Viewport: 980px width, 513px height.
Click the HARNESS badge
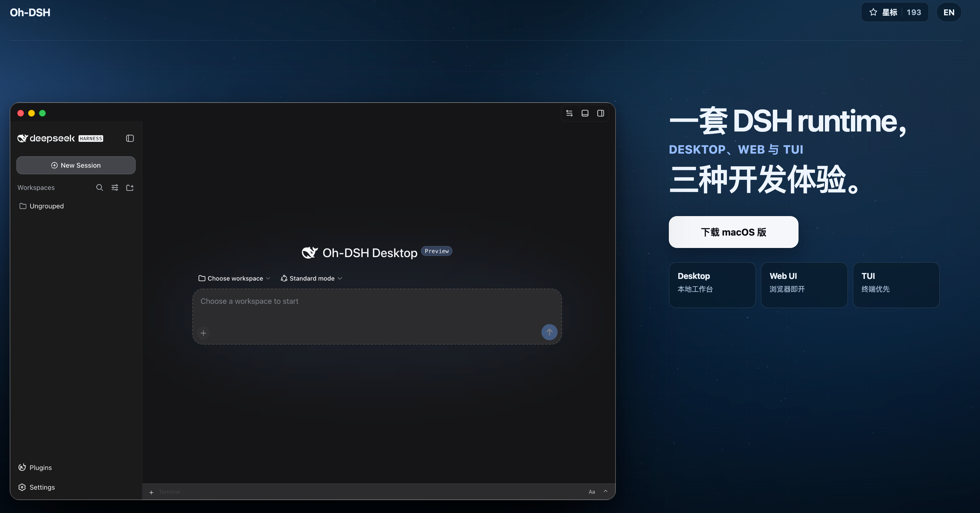[90, 139]
